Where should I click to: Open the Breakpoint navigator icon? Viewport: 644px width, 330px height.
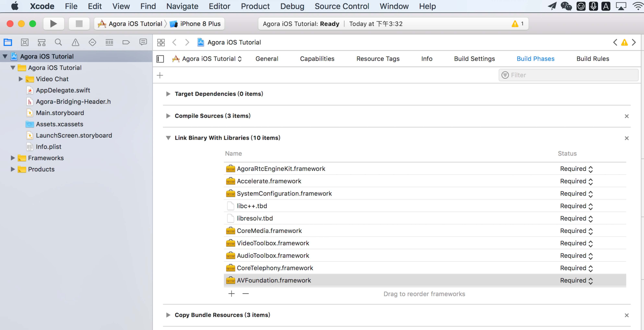(x=126, y=42)
